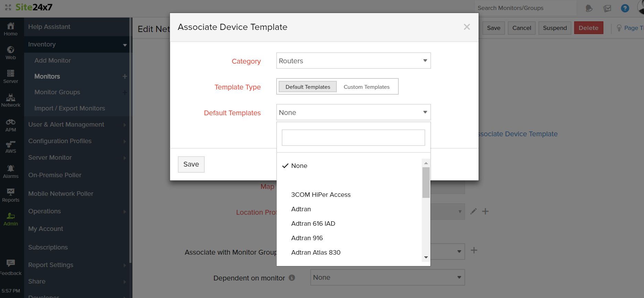The image size is (644, 298).
Task: Click Save button in page header
Action: (494, 28)
